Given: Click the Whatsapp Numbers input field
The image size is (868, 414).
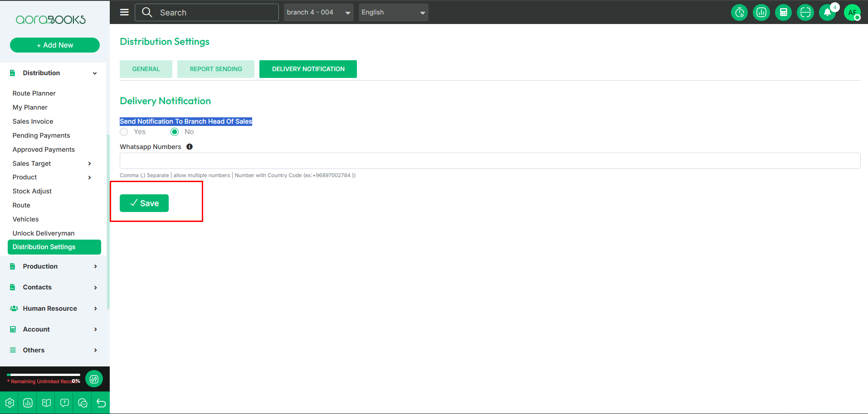Looking at the screenshot, I should (x=490, y=161).
